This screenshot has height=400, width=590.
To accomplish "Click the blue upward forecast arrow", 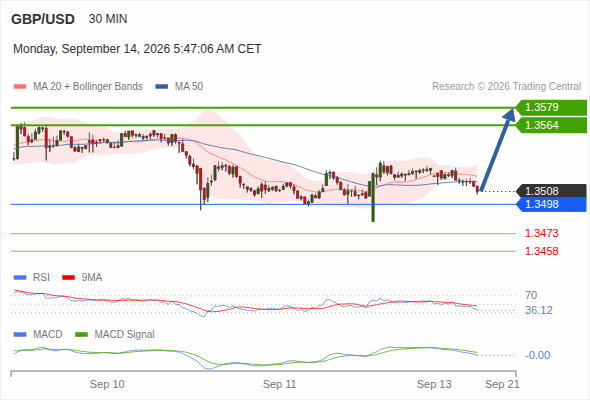I will [497, 151].
